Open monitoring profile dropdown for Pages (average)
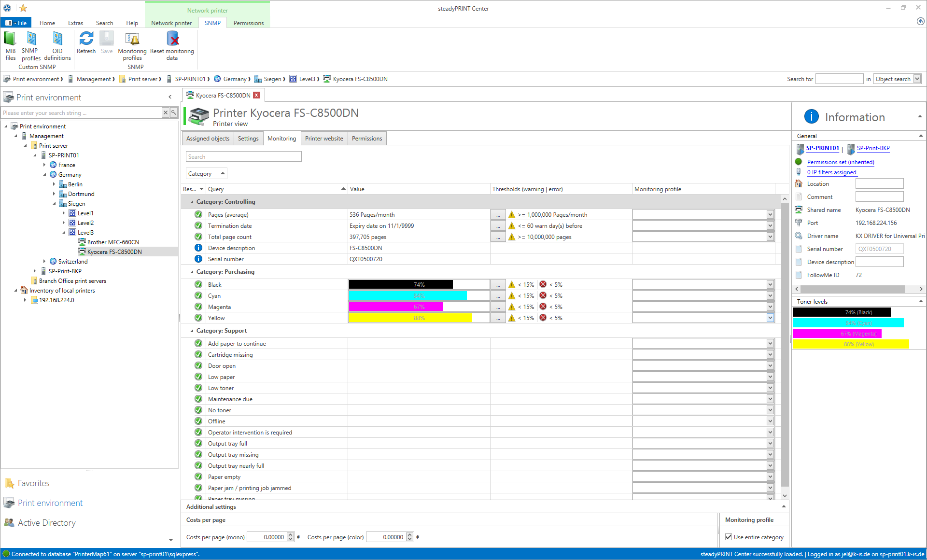Screen dimensions: 927x560 coord(770,215)
